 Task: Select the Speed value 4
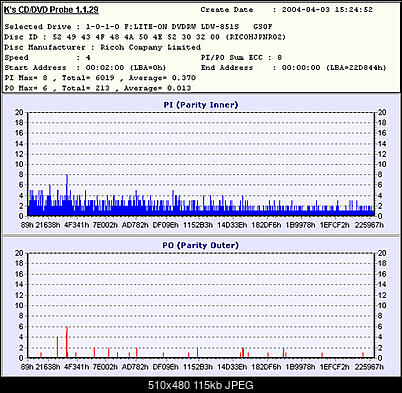tap(88, 58)
